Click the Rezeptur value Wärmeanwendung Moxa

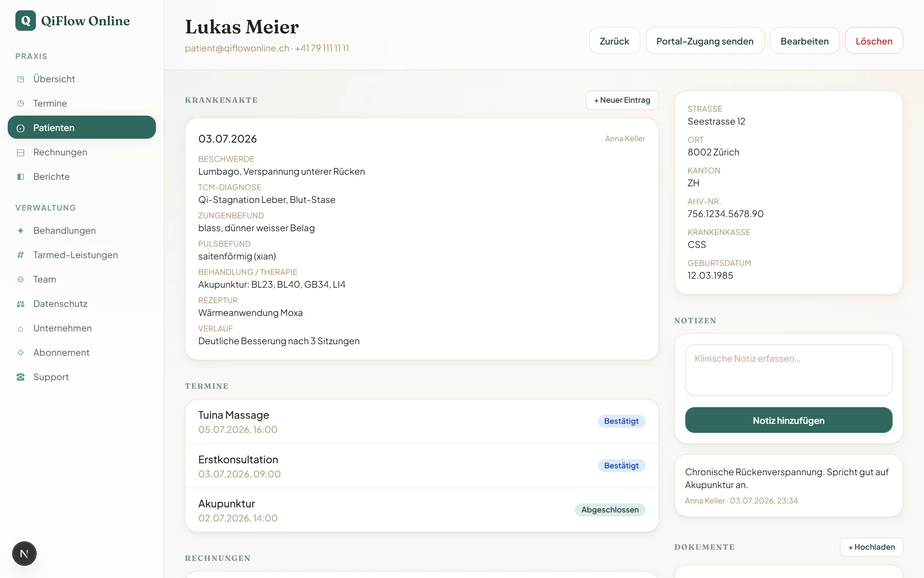click(x=250, y=313)
